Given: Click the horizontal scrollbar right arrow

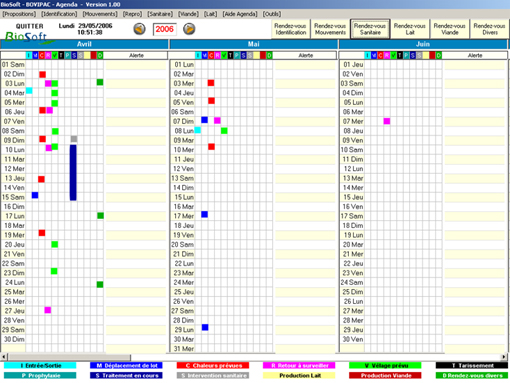Looking at the screenshot, I should point(504,357).
